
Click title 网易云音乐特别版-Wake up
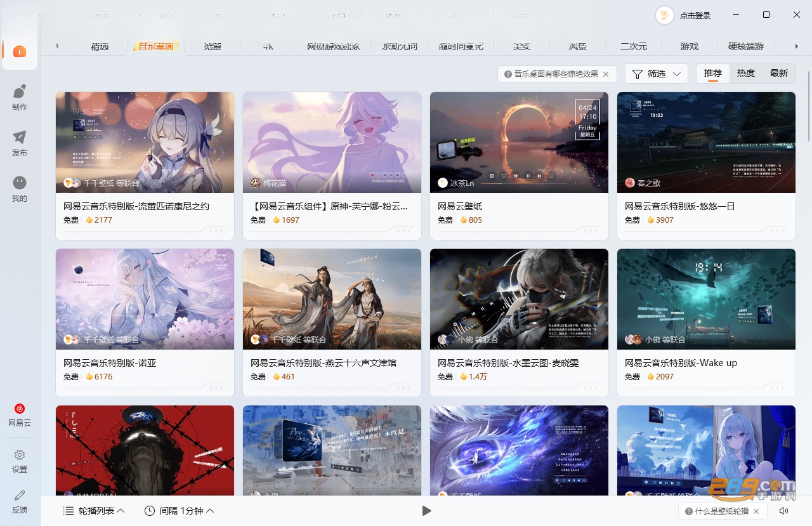[681, 363]
